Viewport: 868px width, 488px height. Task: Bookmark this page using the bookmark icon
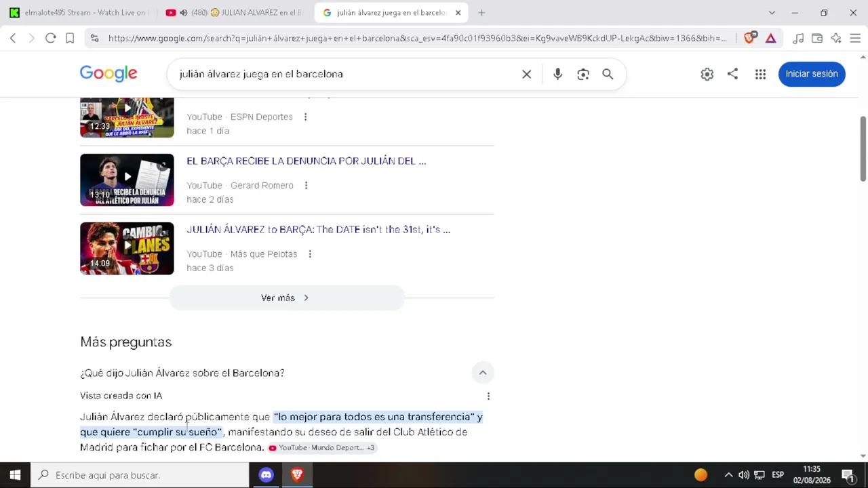pyautogui.click(x=70, y=39)
